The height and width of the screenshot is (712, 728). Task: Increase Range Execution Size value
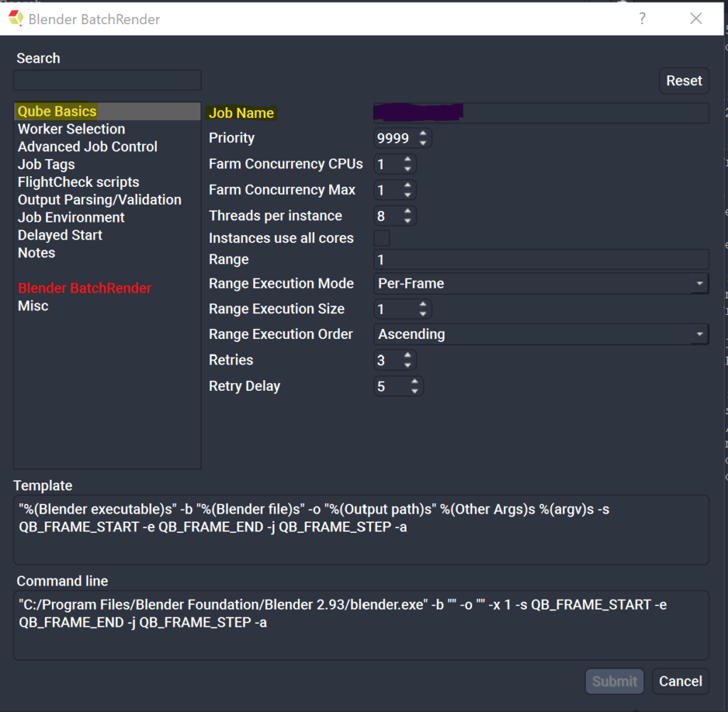[x=423, y=305]
